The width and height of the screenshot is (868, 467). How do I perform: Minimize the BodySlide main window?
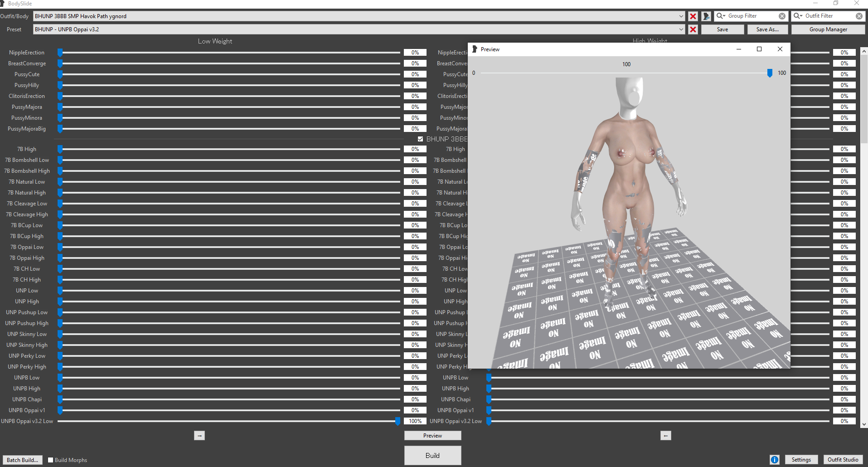[815, 3]
